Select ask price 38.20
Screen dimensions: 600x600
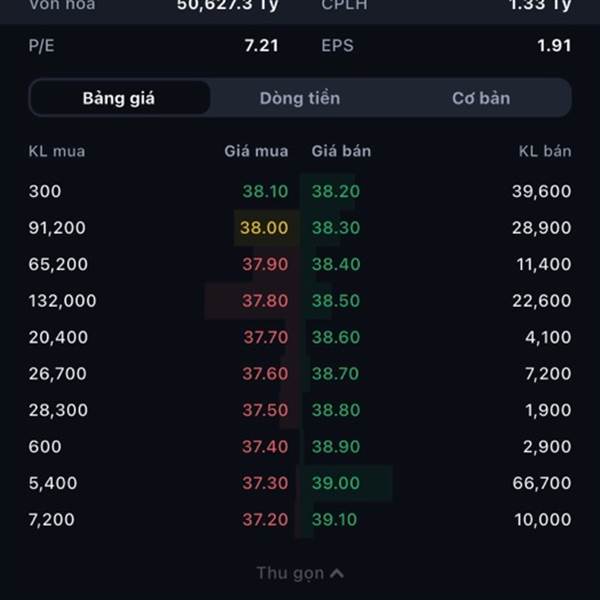click(x=335, y=191)
